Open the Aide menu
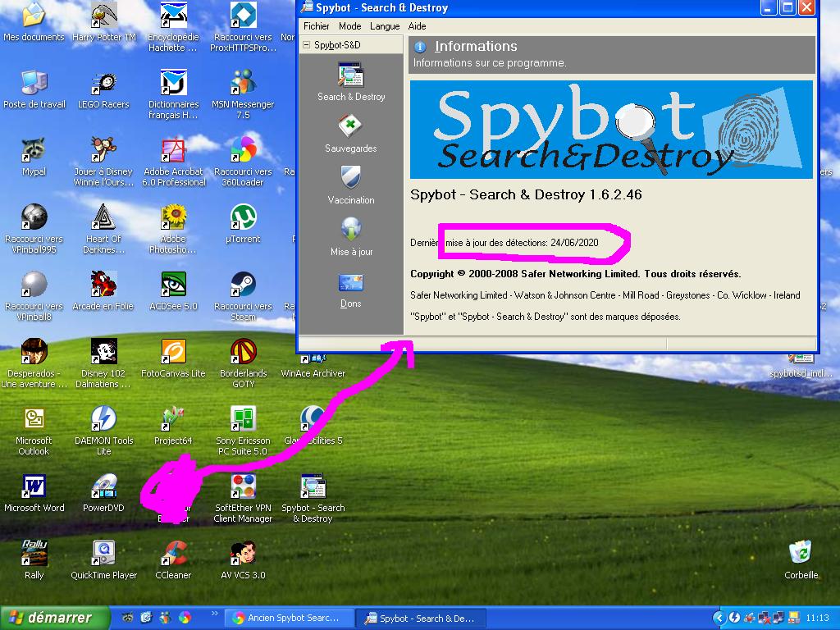The image size is (840, 630). coord(417,26)
